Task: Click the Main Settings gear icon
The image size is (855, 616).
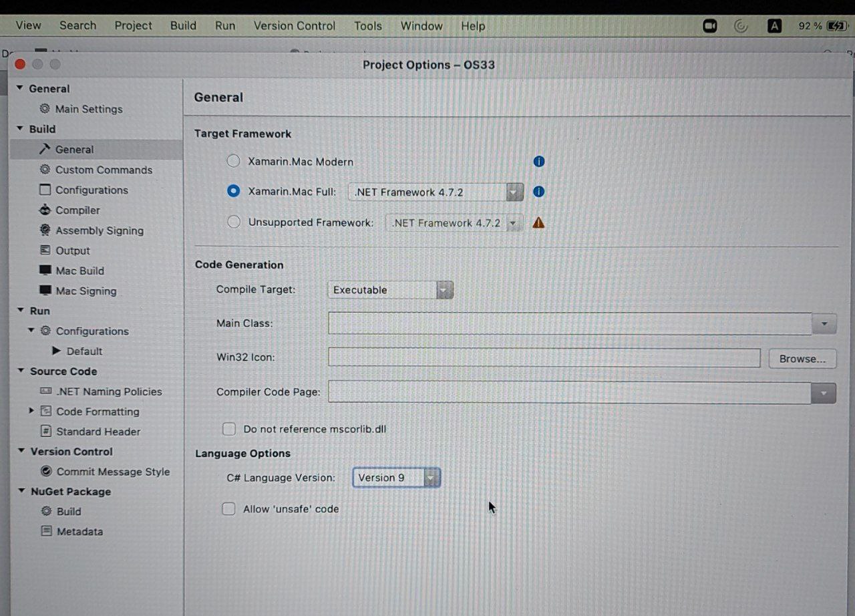Action: click(45, 108)
